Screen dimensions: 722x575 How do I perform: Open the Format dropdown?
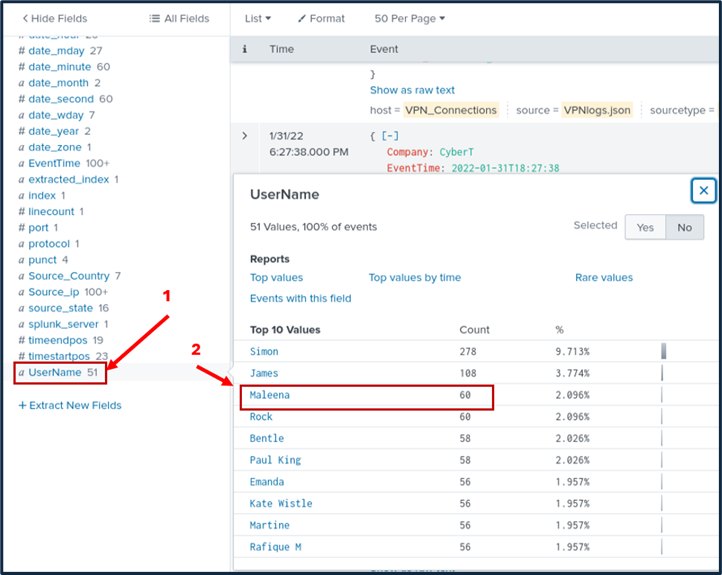(x=320, y=18)
